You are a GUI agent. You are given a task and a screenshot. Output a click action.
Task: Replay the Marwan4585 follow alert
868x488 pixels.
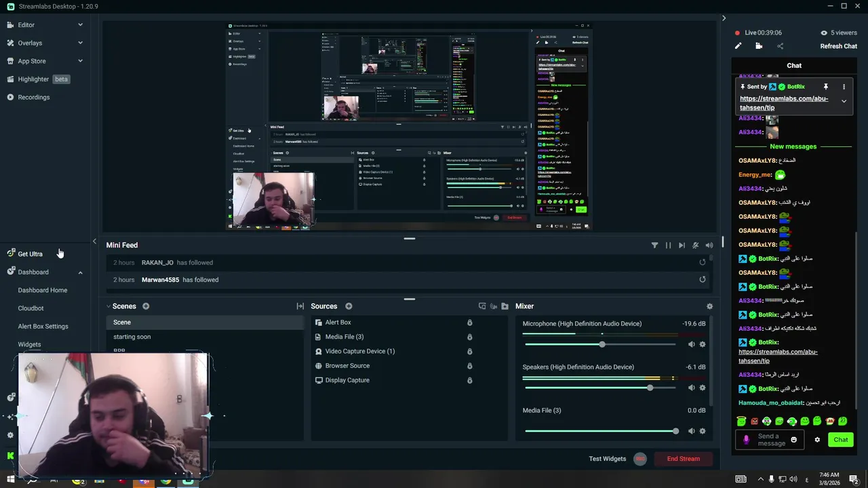[703, 279]
